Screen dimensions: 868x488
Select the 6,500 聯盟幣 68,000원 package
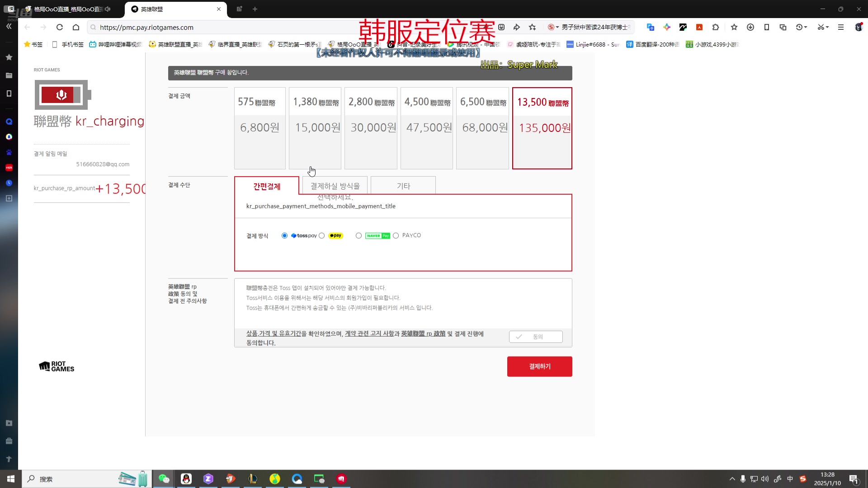pyautogui.click(x=482, y=128)
